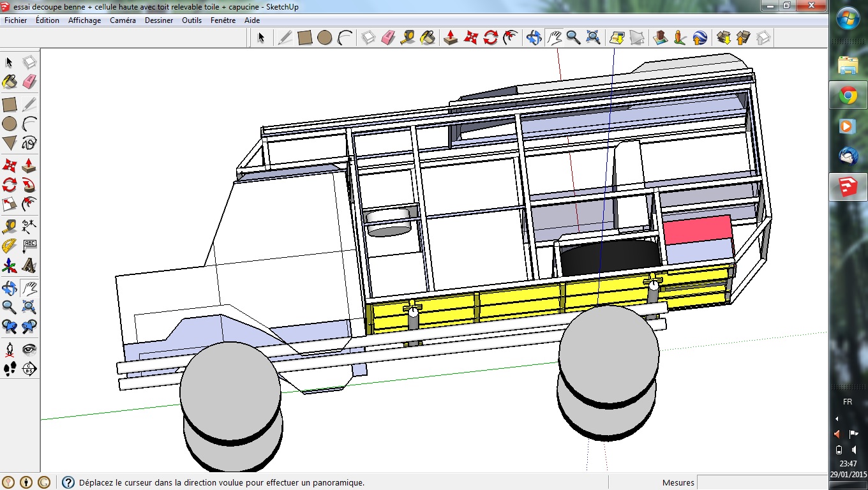Image resolution: width=868 pixels, height=490 pixels.
Task: Expand hidden system tray icons arrow
Action: click(x=837, y=419)
